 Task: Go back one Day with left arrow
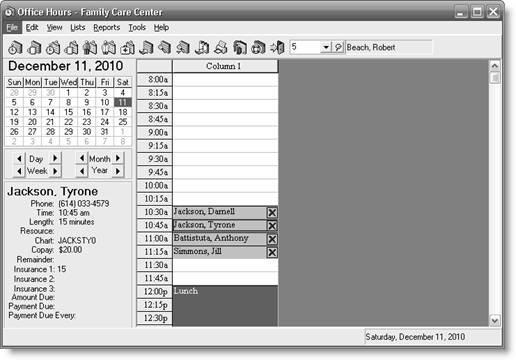click(x=19, y=158)
